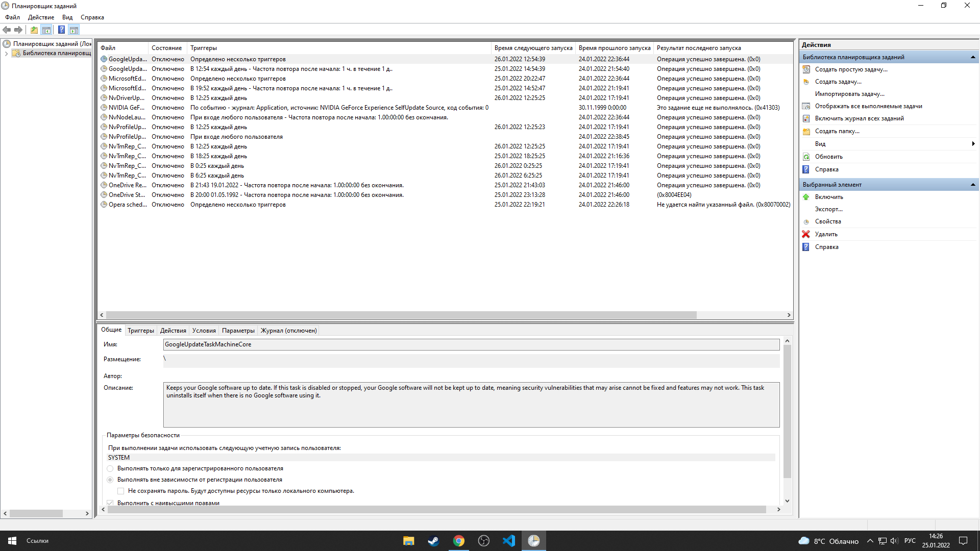Open the blue Help toolbar icon
The image size is (980, 551).
click(x=61, y=30)
